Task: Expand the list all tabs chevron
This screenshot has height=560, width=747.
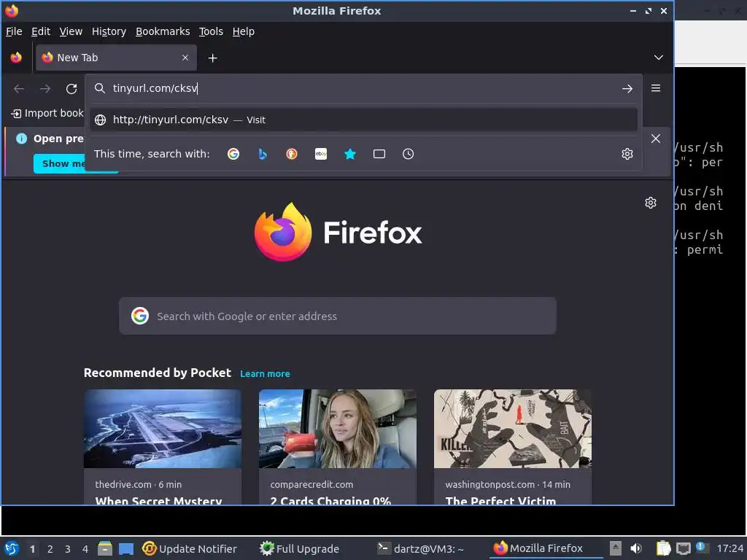Action: point(659,58)
